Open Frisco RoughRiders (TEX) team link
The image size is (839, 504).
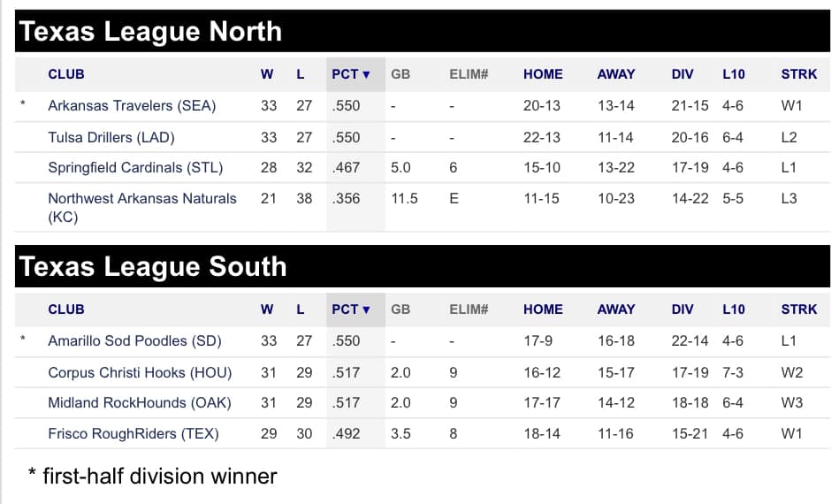133,434
